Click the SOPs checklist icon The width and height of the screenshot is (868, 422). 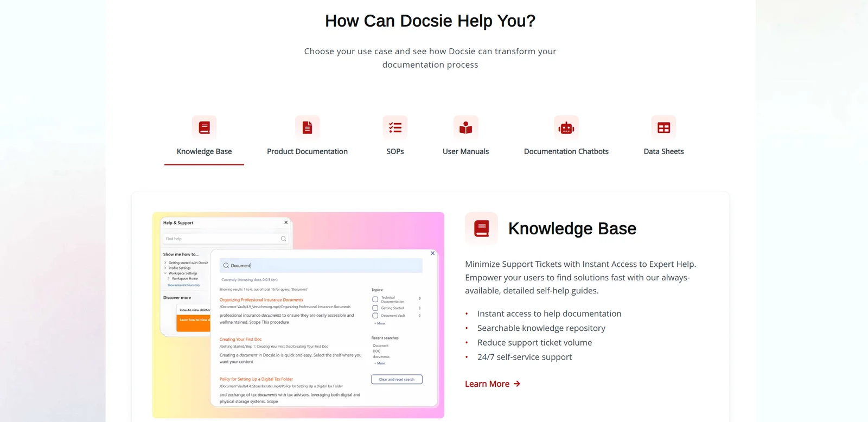point(395,127)
